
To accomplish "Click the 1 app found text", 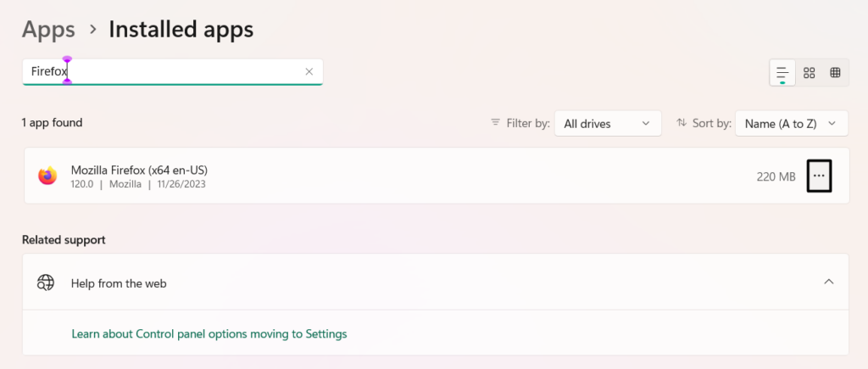I will pos(52,123).
